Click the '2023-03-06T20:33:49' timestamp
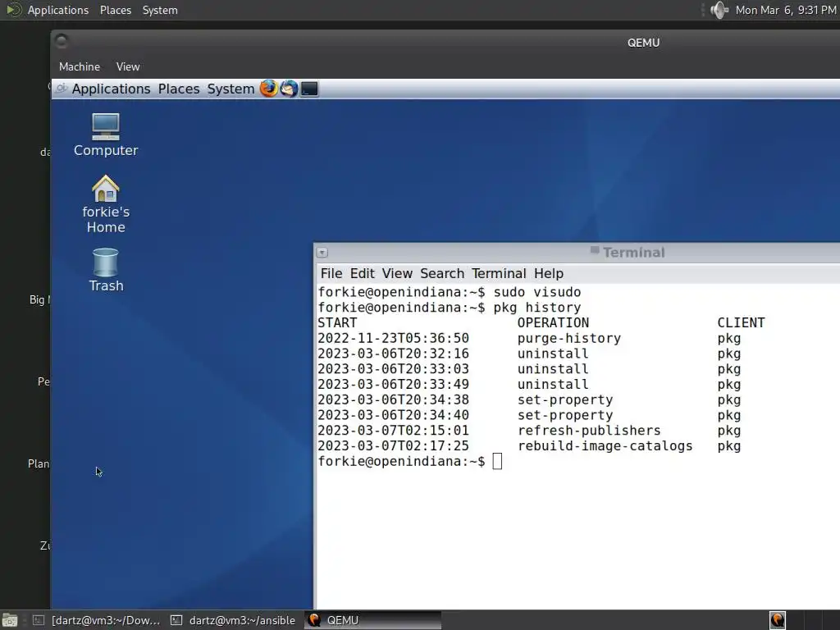Screen dimensions: 840x630 tap(393, 385)
